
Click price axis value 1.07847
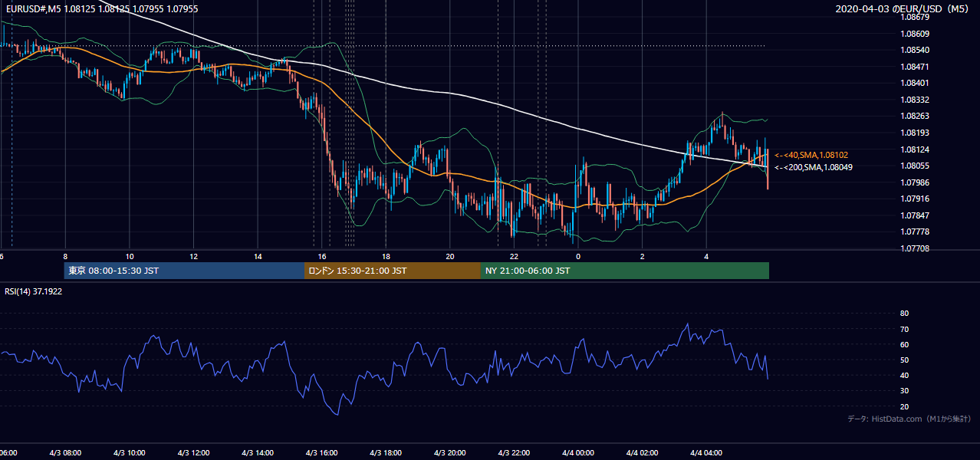click(x=914, y=216)
